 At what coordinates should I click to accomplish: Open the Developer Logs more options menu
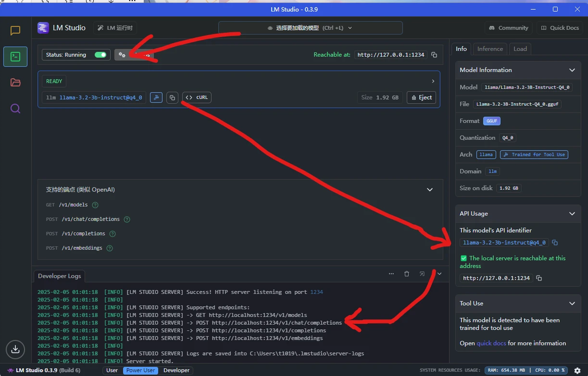391,274
